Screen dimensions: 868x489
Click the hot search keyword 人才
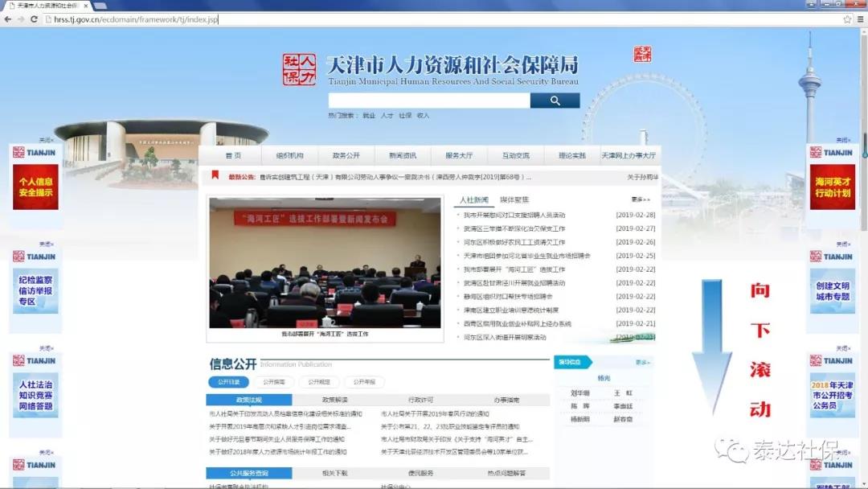(387, 116)
